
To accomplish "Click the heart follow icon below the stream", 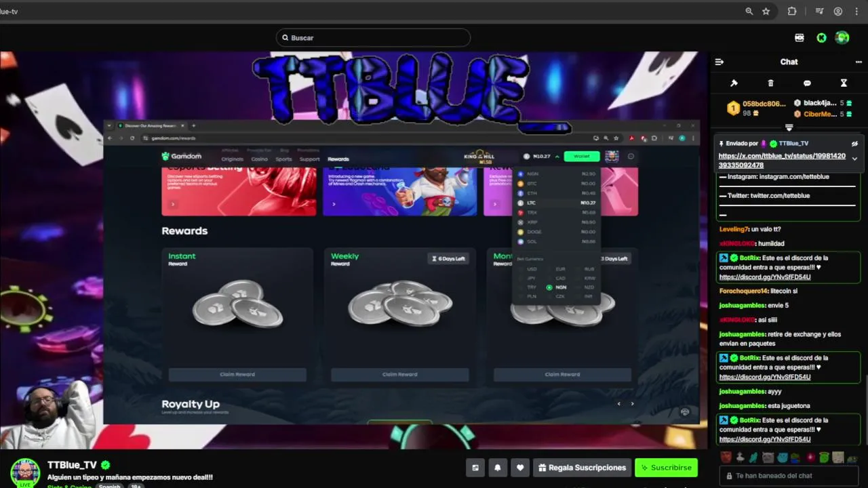I will pyautogui.click(x=520, y=468).
